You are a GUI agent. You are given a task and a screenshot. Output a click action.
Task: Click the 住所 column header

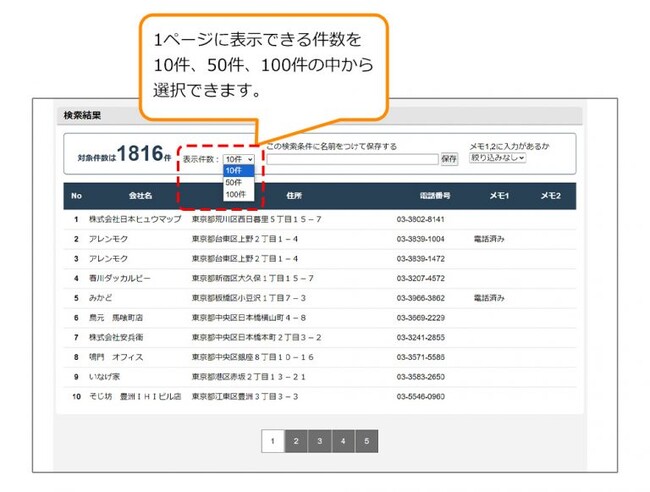293,196
